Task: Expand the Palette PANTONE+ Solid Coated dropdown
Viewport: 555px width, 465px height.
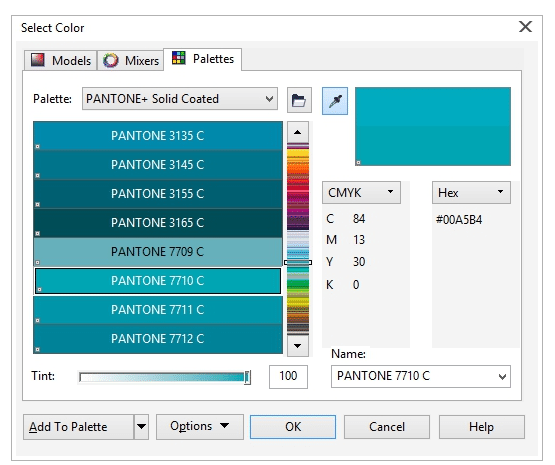Action: click(x=180, y=99)
